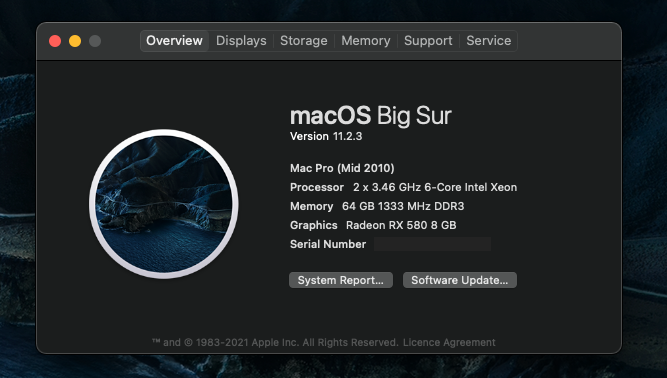The image size is (667, 378).
Task: Click the "64 GB 1333 MHz DDR3" value
Action: pyautogui.click(x=403, y=206)
